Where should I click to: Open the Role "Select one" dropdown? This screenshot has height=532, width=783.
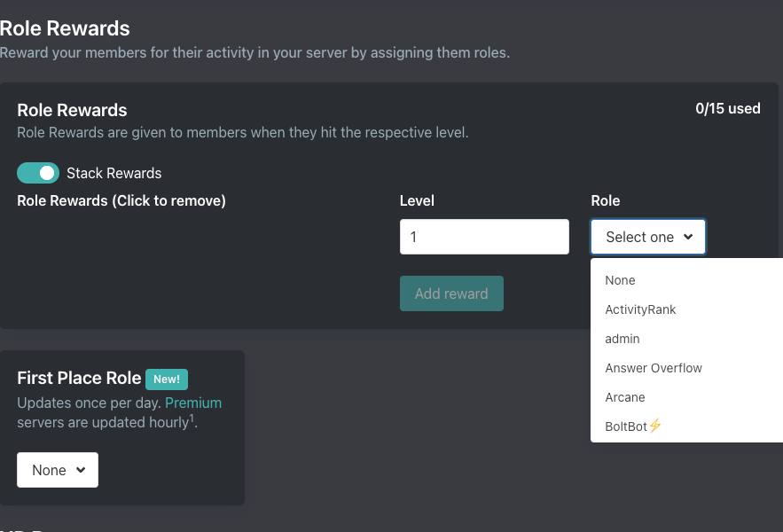pos(647,237)
